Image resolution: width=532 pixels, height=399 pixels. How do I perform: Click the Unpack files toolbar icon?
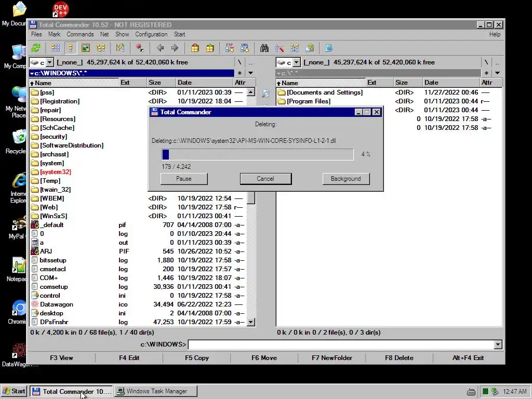[x=210, y=48]
